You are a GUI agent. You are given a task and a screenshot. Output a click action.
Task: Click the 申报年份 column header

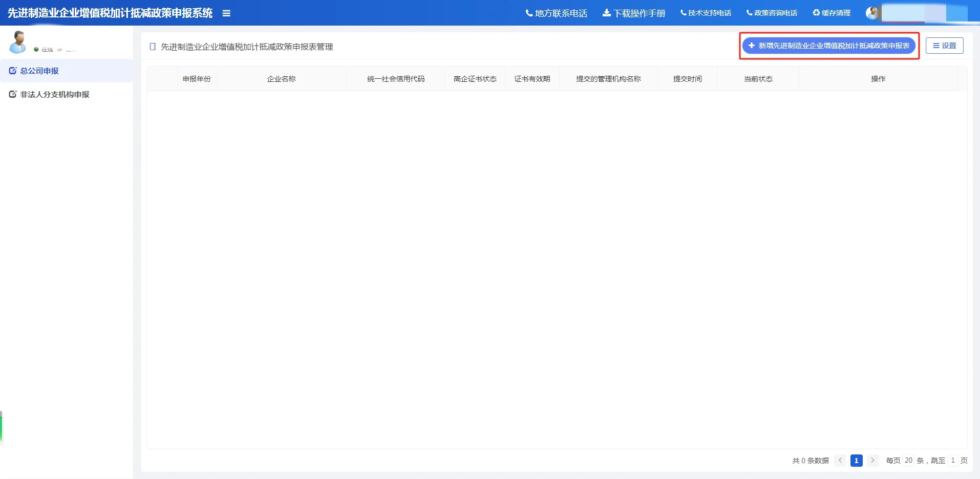click(x=197, y=79)
